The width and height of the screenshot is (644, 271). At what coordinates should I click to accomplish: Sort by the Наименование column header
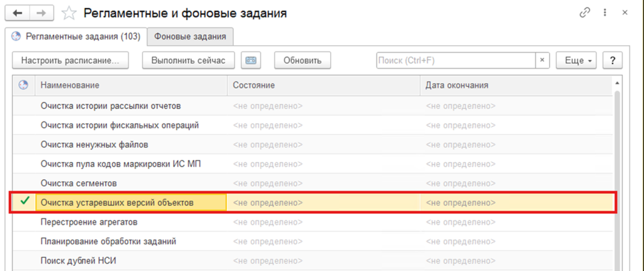coord(131,85)
